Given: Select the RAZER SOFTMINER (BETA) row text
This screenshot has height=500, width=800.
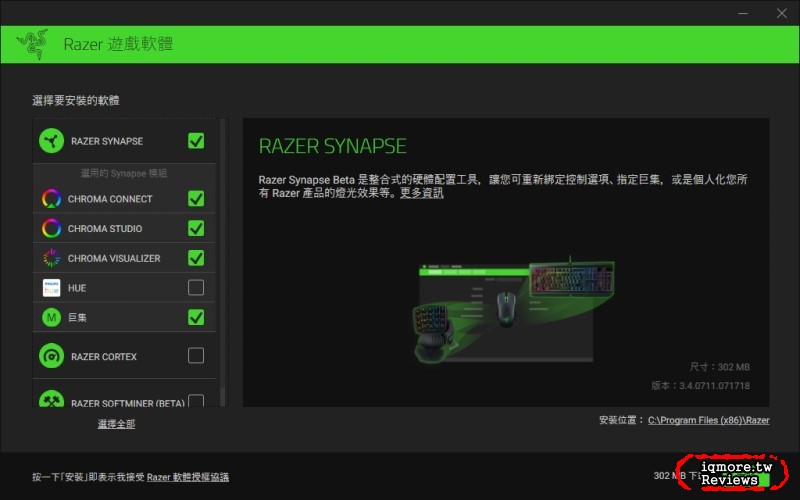Looking at the screenshot, I should coord(128,403).
